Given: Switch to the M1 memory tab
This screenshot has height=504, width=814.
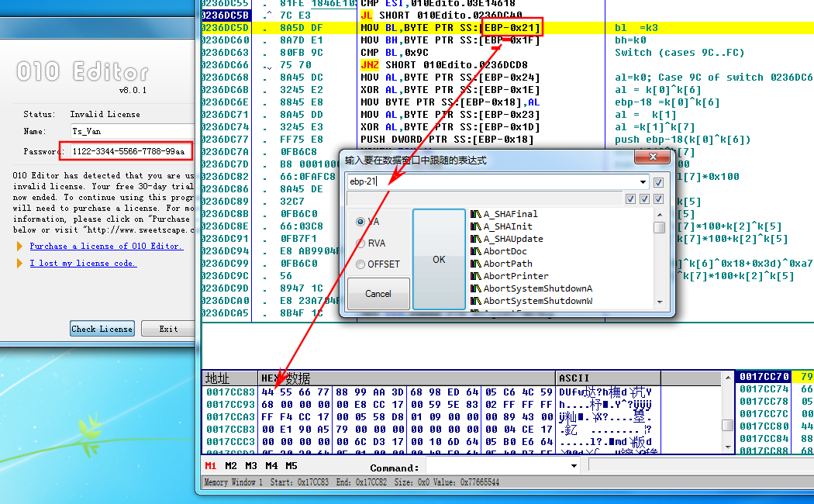Looking at the screenshot, I should pyautogui.click(x=211, y=466).
